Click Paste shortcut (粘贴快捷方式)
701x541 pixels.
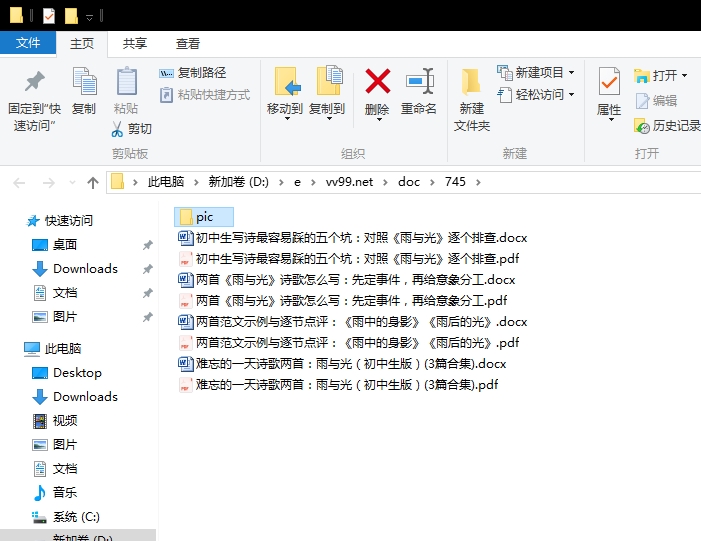(205, 95)
